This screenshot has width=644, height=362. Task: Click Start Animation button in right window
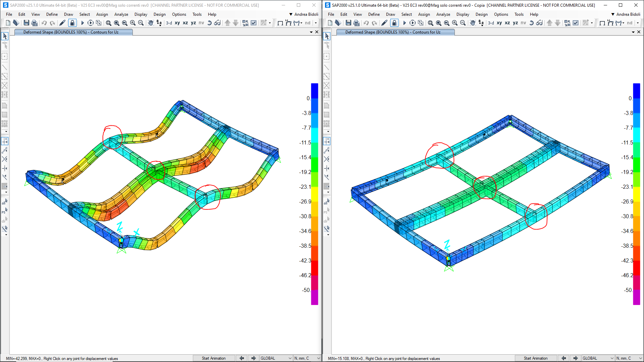pyautogui.click(x=536, y=358)
